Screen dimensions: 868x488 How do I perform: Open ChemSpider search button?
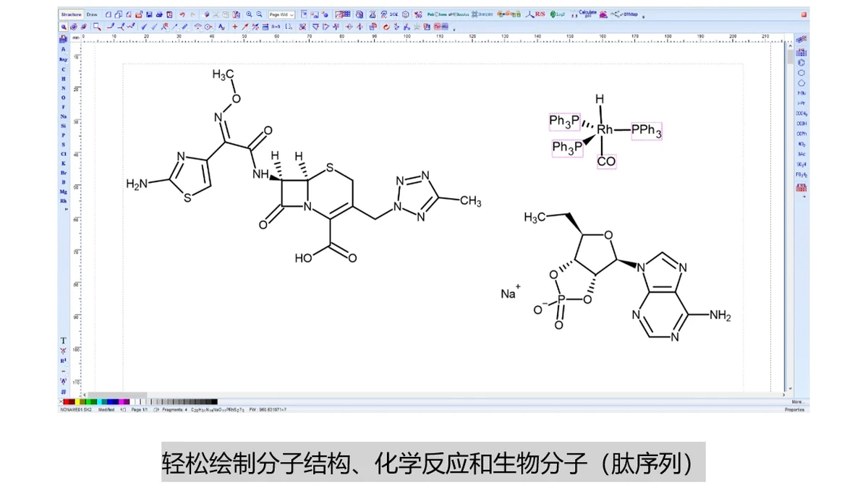tap(482, 14)
